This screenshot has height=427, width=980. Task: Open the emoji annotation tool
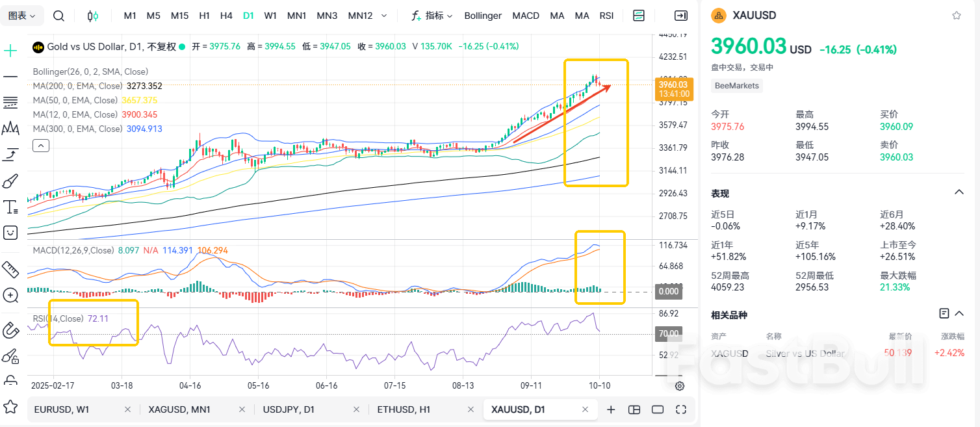10,232
